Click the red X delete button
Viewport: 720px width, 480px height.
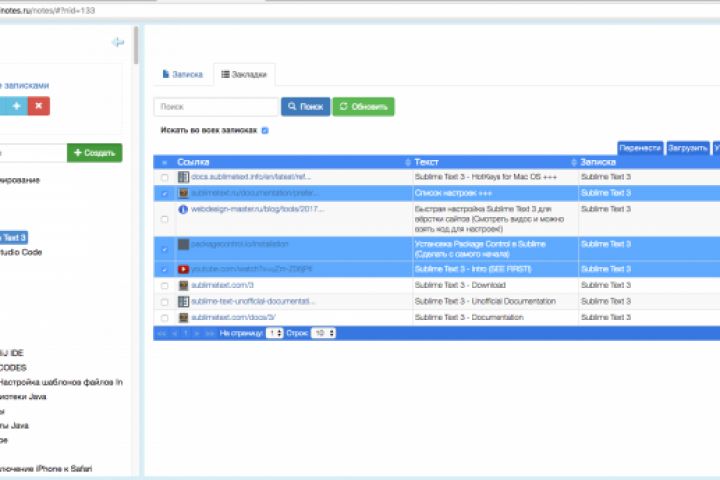(39, 106)
